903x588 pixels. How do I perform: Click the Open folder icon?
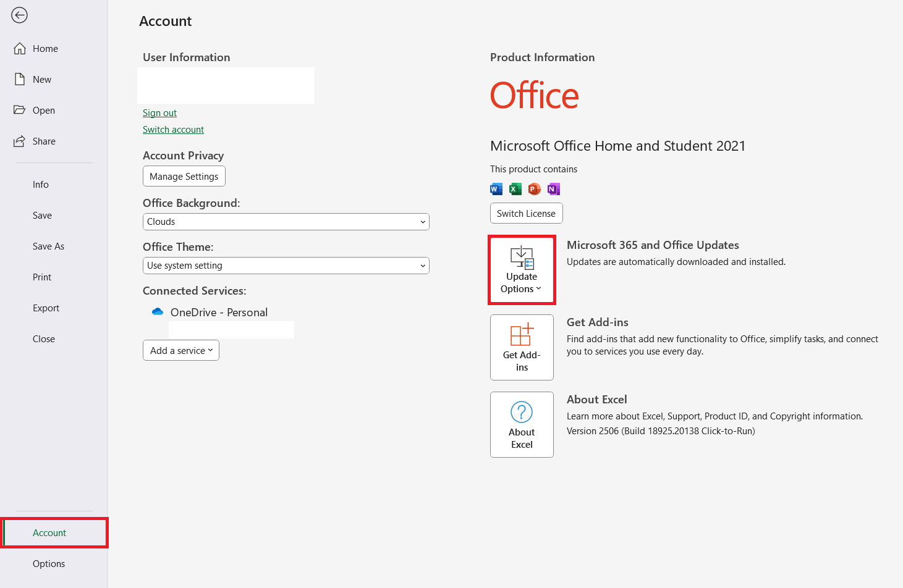click(20, 110)
